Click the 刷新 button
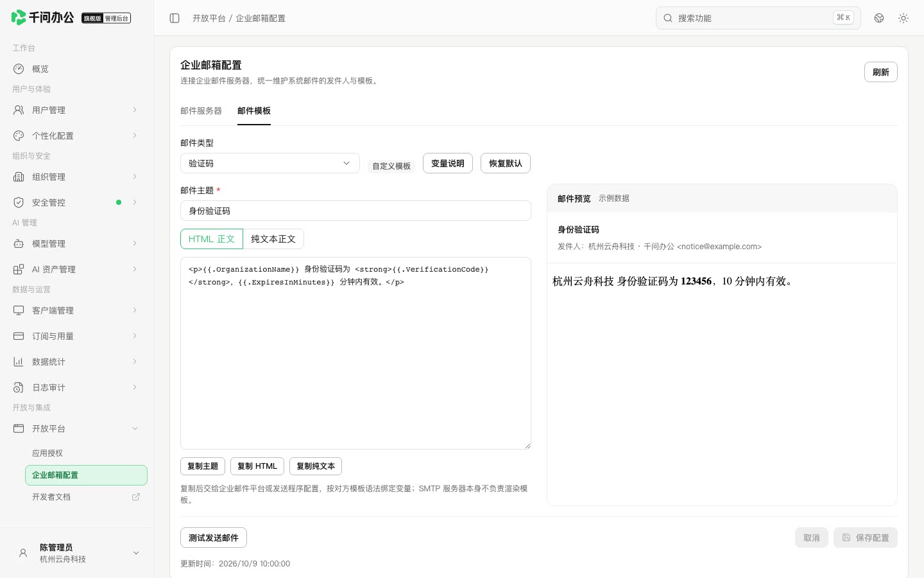The width and height of the screenshot is (924, 578). coord(881,72)
